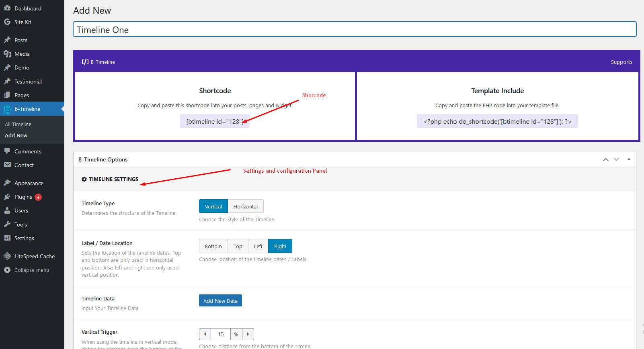644x349 pixels.
Task: Copy the btimeline shortcode box
Action: (x=215, y=121)
